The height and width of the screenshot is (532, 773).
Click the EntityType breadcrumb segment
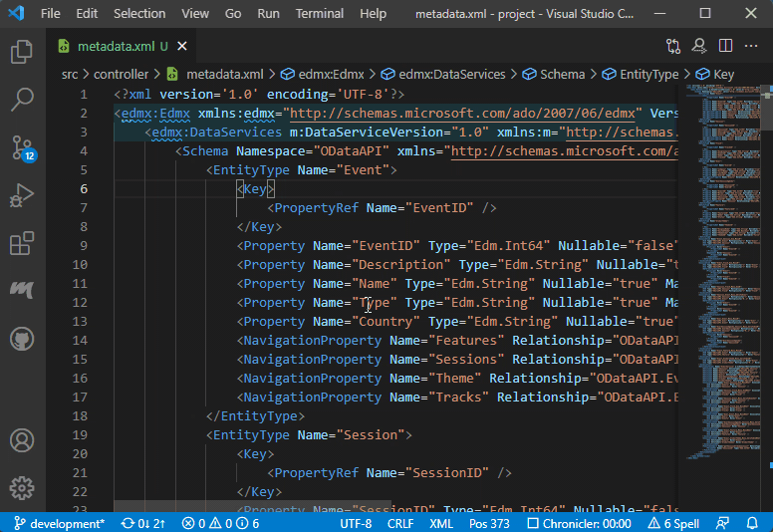640,75
